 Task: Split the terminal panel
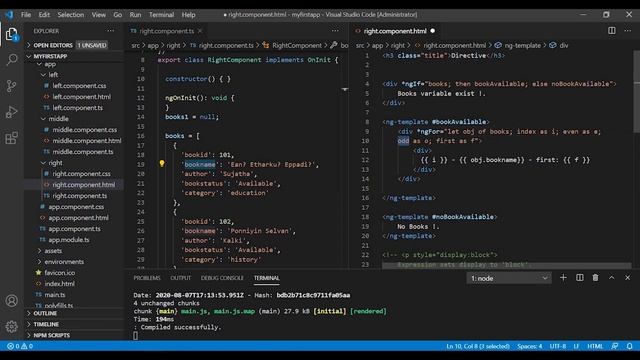580,278
